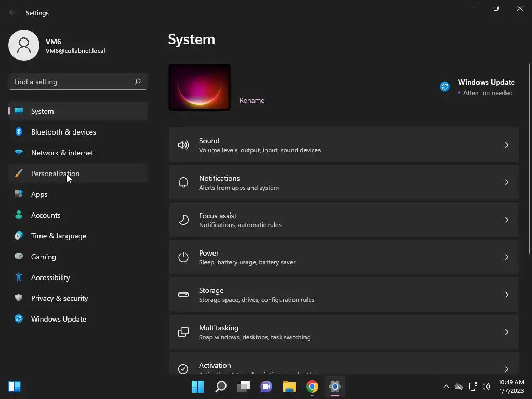The width and height of the screenshot is (532, 399).
Task: Click the Windows Update sync icon at top right
Action: coord(445,87)
